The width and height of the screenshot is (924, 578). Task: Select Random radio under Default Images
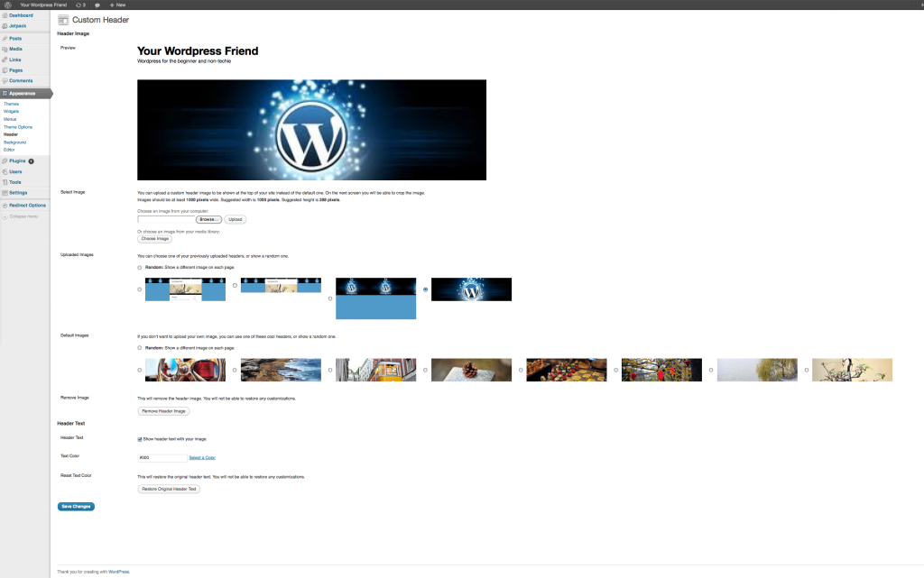(140, 348)
